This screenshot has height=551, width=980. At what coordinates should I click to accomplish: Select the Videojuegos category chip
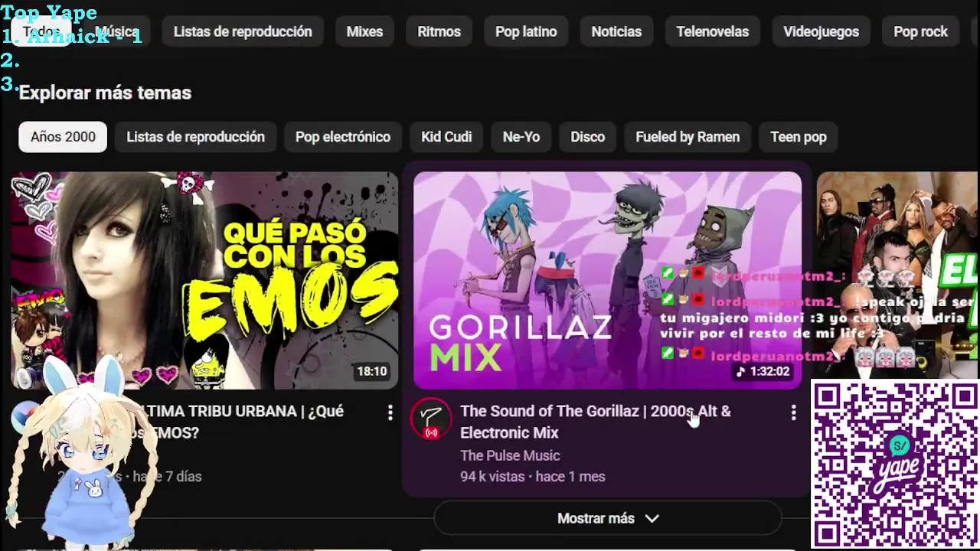pyautogui.click(x=821, y=31)
